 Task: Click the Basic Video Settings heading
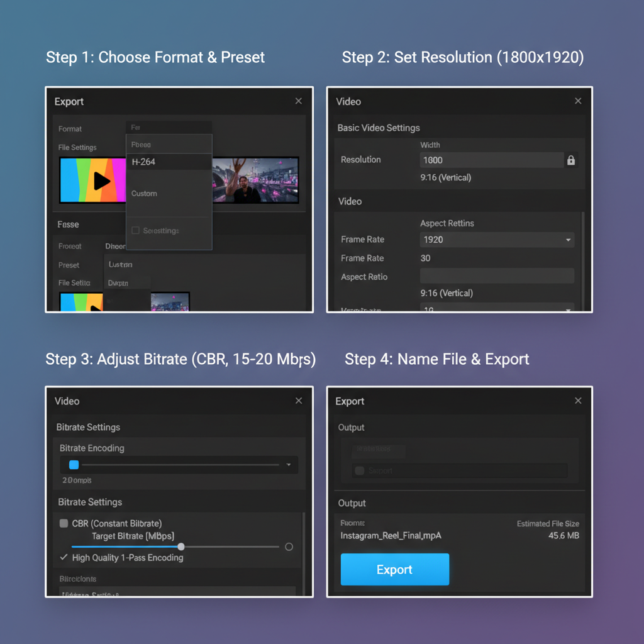pos(378,128)
